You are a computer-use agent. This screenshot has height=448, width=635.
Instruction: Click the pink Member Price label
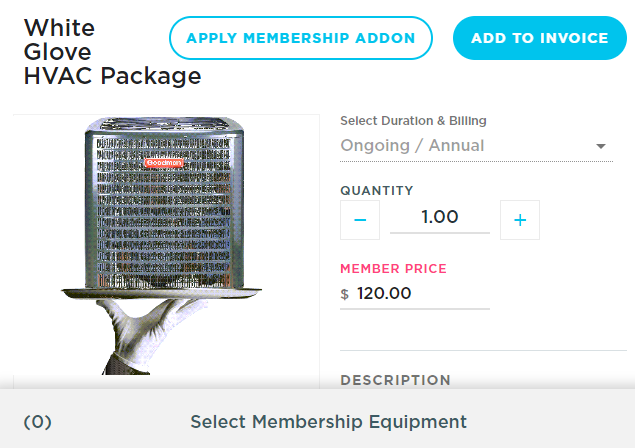393,269
